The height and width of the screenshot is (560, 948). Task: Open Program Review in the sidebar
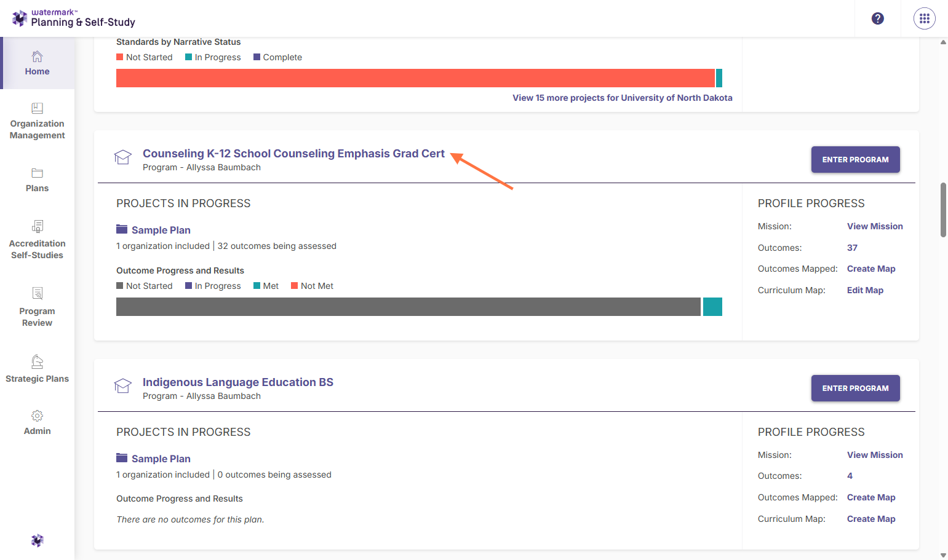(x=37, y=307)
